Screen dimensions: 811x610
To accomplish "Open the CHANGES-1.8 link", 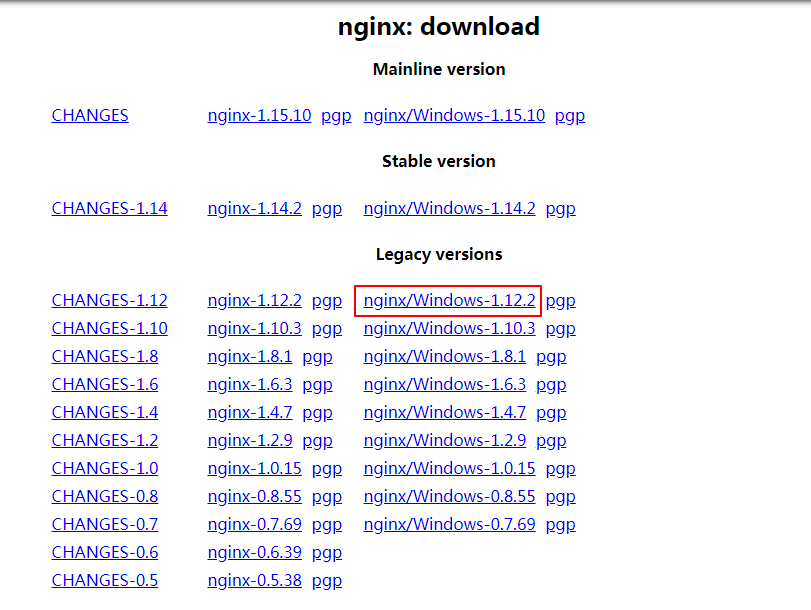I will click(x=105, y=356).
